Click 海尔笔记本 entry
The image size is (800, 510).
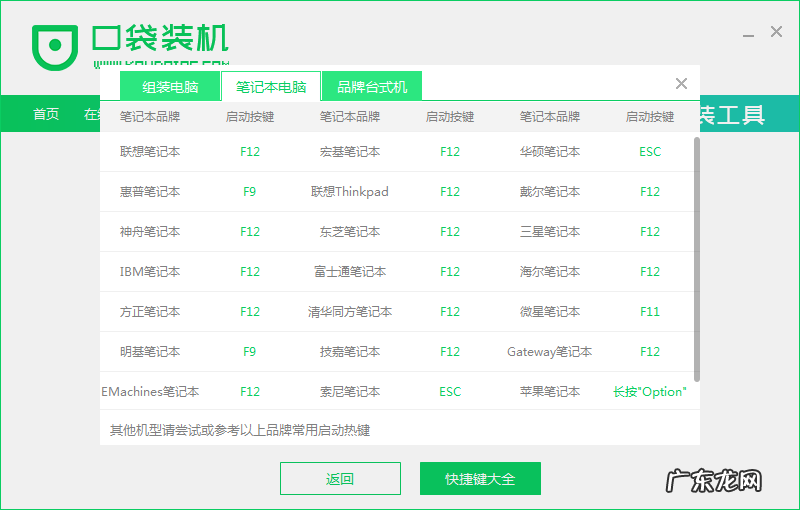coord(550,271)
